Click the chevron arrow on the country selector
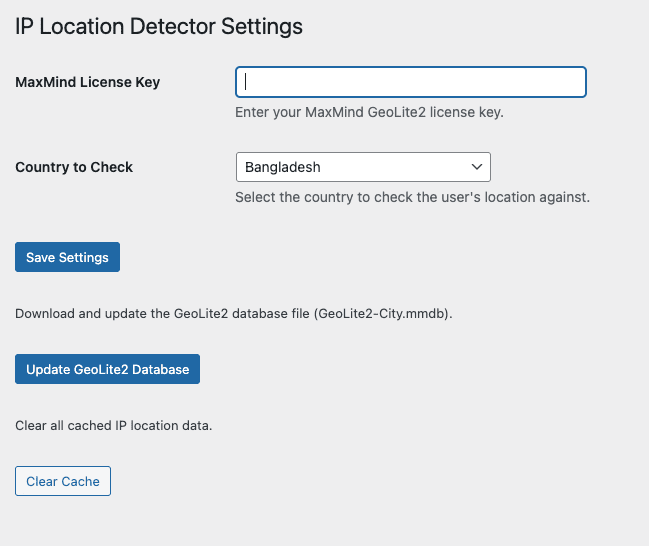Image resolution: width=649 pixels, height=546 pixels. 475,167
